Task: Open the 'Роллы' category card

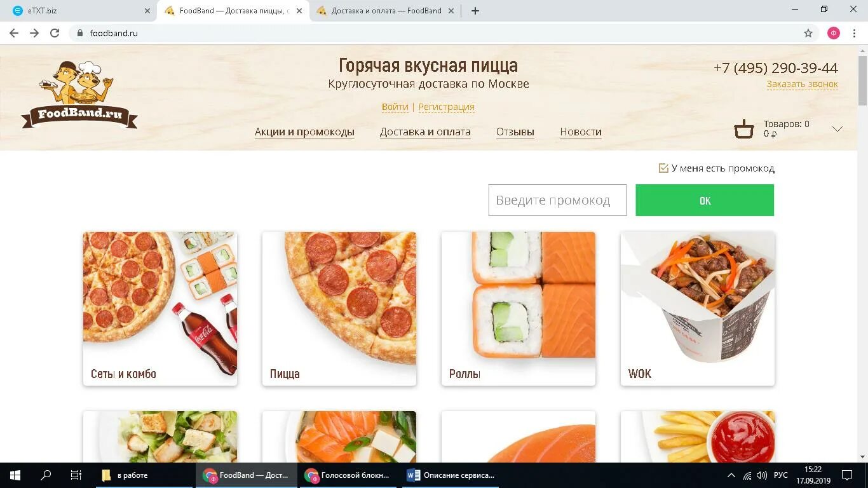Action: pos(519,309)
